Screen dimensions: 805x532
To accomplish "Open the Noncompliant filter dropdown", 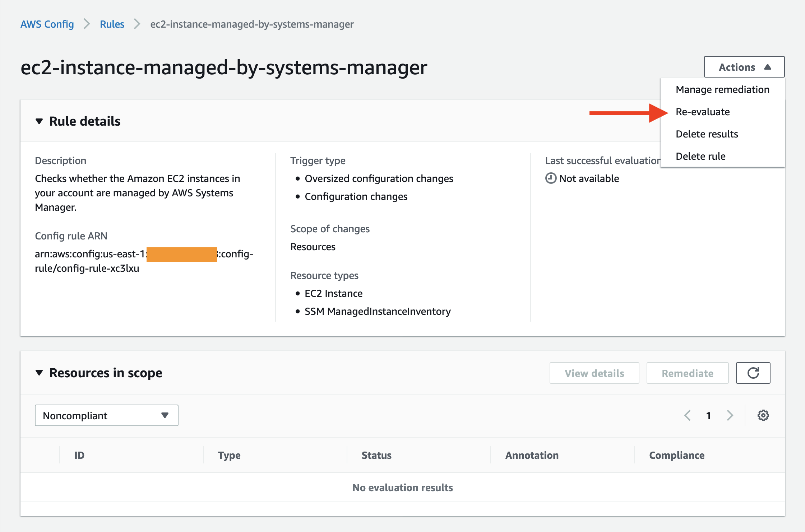I will (106, 415).
